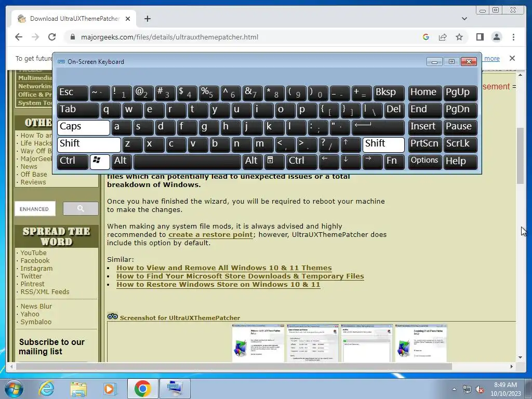Click the Tab key on keyboard
532x399 pixels.
click(x=78, y=110)
